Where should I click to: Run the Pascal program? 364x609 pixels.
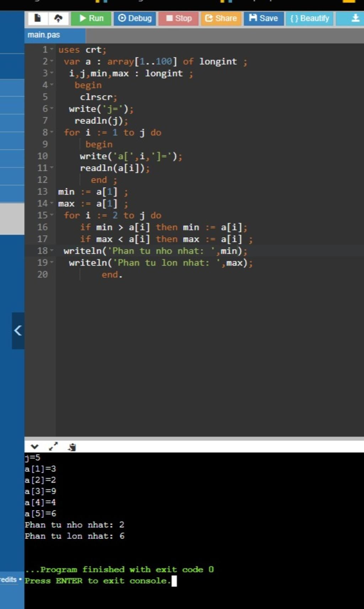pyautogui.click(x=91, y=18)
